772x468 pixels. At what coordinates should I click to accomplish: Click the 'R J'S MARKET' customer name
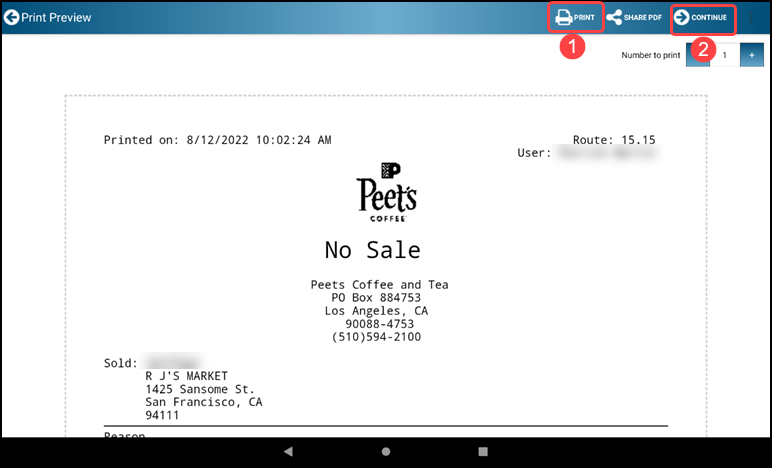tap(186, 376)
